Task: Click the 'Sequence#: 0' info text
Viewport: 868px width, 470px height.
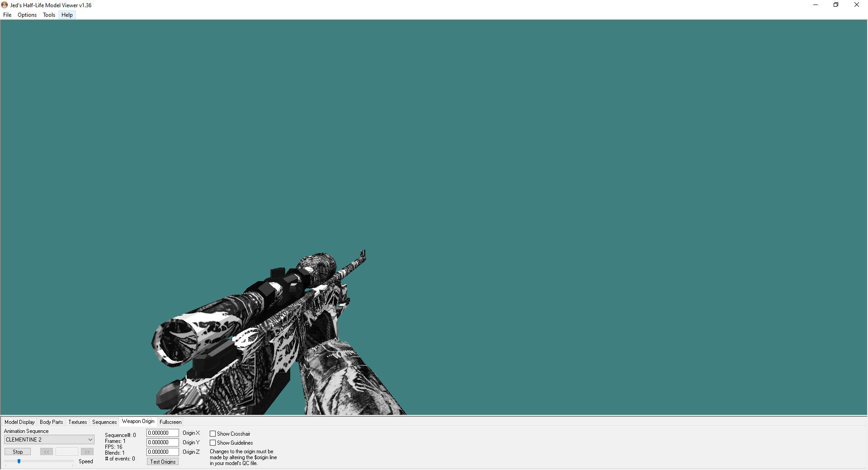Action: (x=120, y=435)
